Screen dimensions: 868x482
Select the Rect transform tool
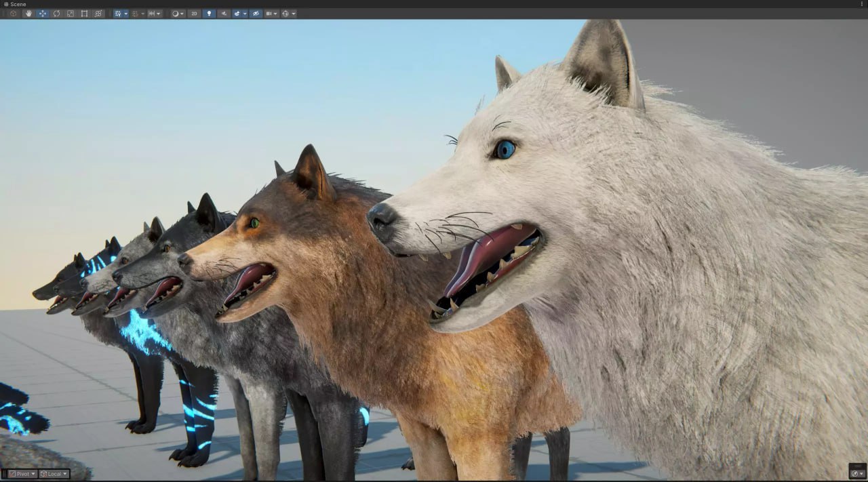coord(84,13)
